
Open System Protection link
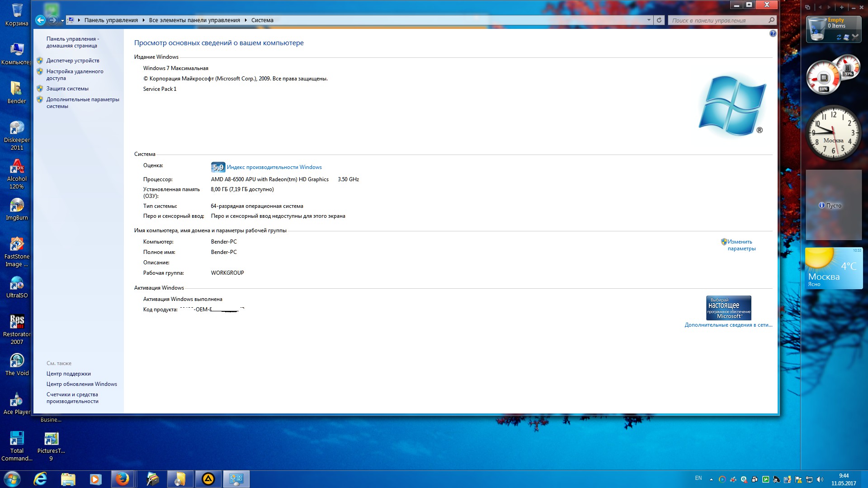(67, 89)
